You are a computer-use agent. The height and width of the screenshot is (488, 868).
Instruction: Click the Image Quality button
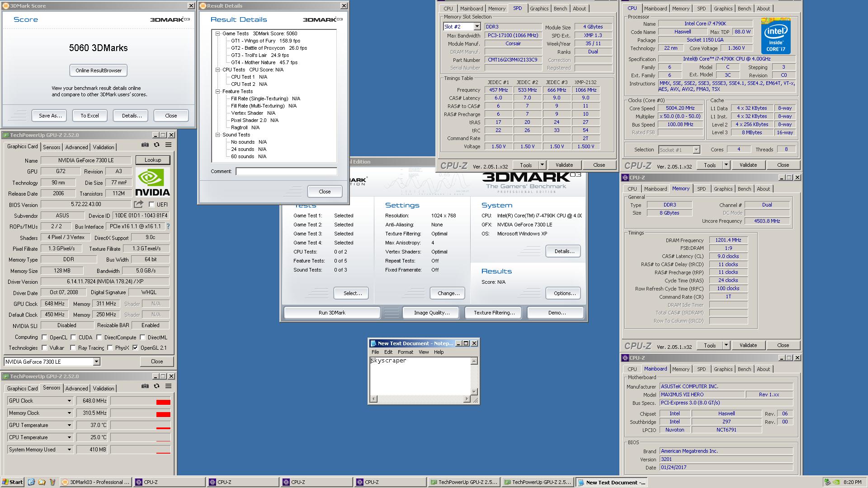432,313
